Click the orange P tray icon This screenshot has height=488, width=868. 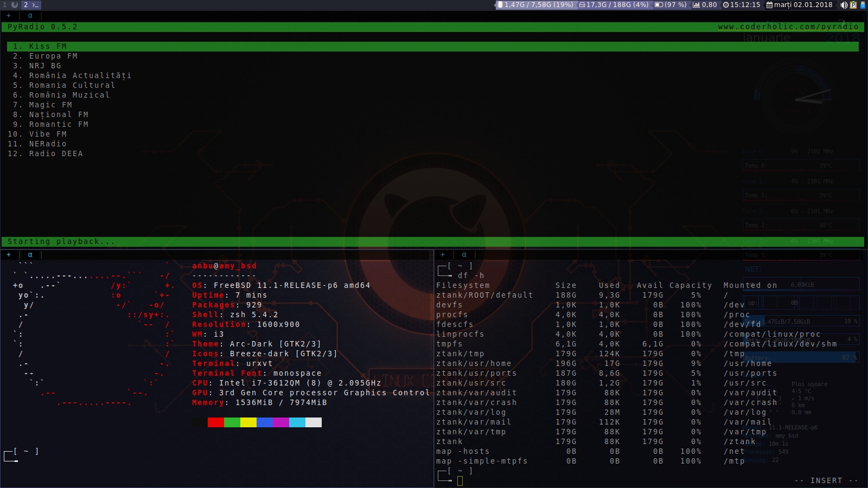[853, 5]
